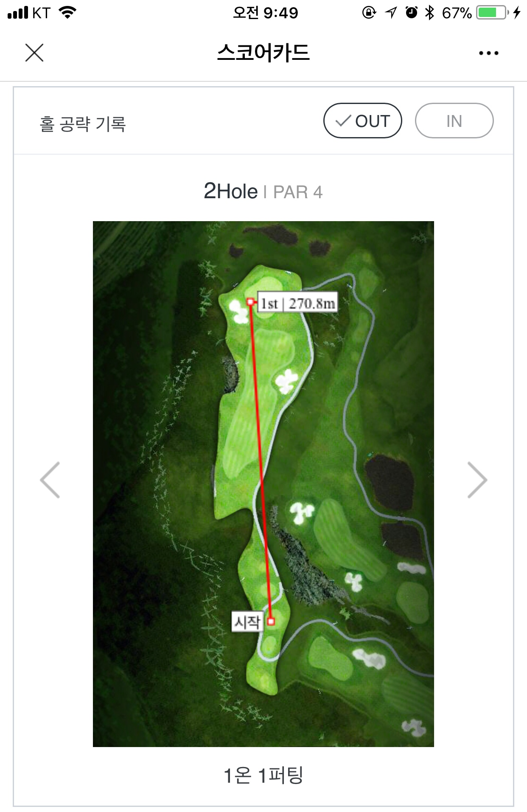The image size is (527, 812).
Task: Tap the 2Hole PAR 4 heading
Action: [263, 191]
